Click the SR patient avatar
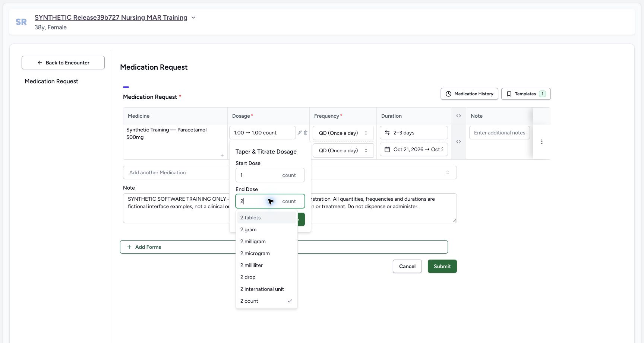 [x=21, y=22]
